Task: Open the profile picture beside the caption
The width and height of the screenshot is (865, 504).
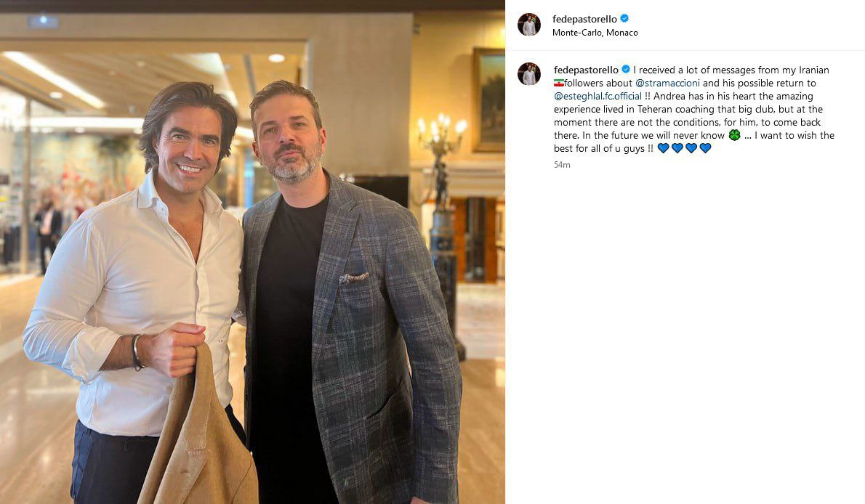Action: pyautogui.click(x=528, y=74)
